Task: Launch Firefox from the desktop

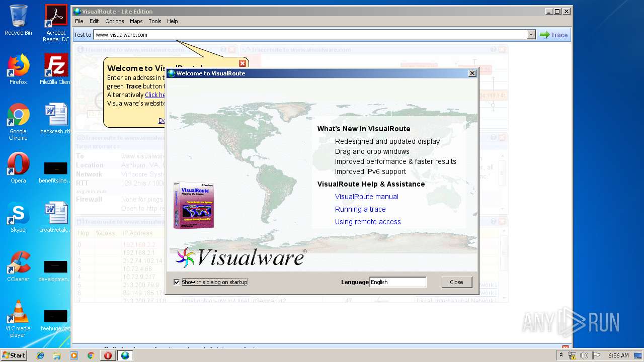Action: (x=18, y=69)
